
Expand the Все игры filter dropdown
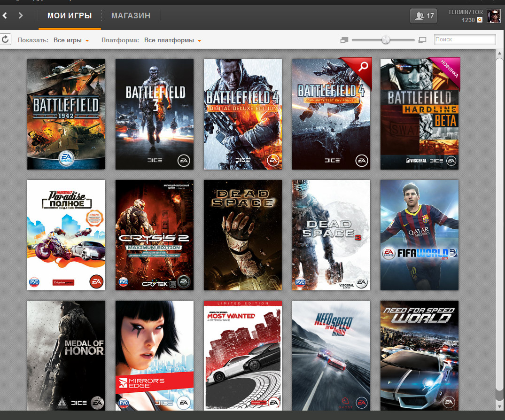click(71, 40)
